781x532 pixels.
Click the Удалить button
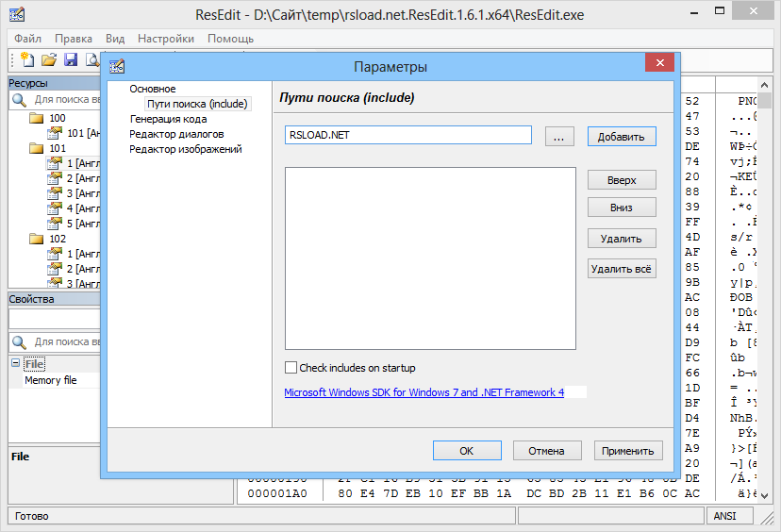[622, 239]
